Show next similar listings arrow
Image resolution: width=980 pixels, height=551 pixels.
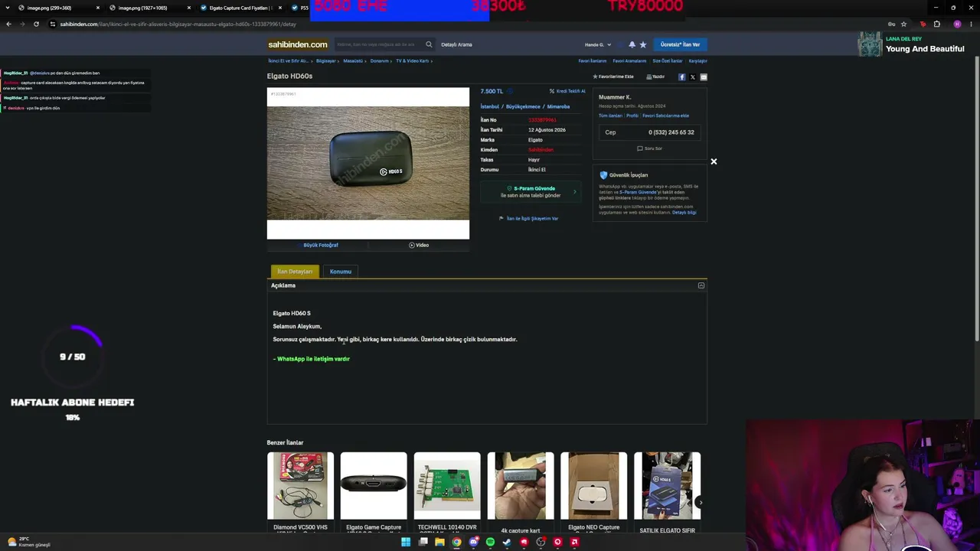[700, 503]
